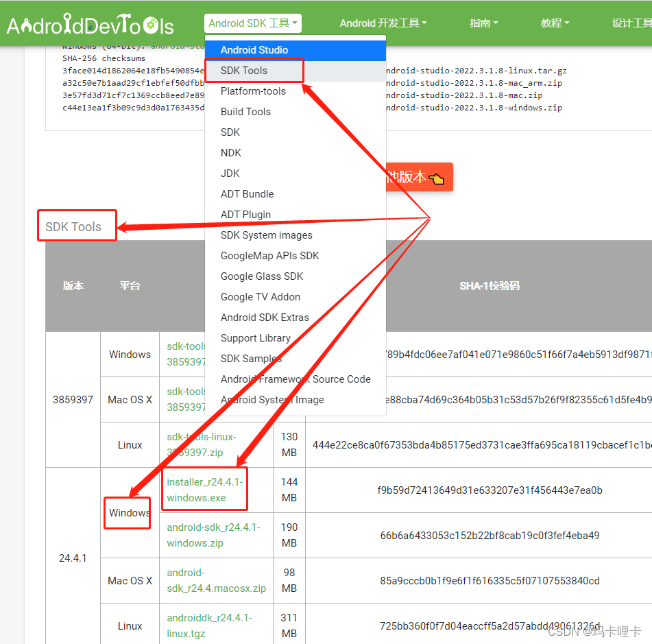
Task: Select Android Studio in the dropdown list
Action: tap(295, 50)
